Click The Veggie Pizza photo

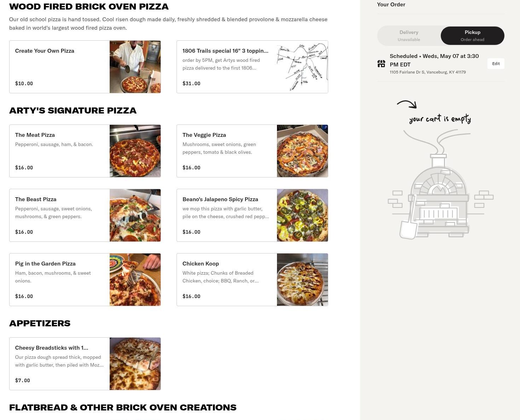point(302,151)
